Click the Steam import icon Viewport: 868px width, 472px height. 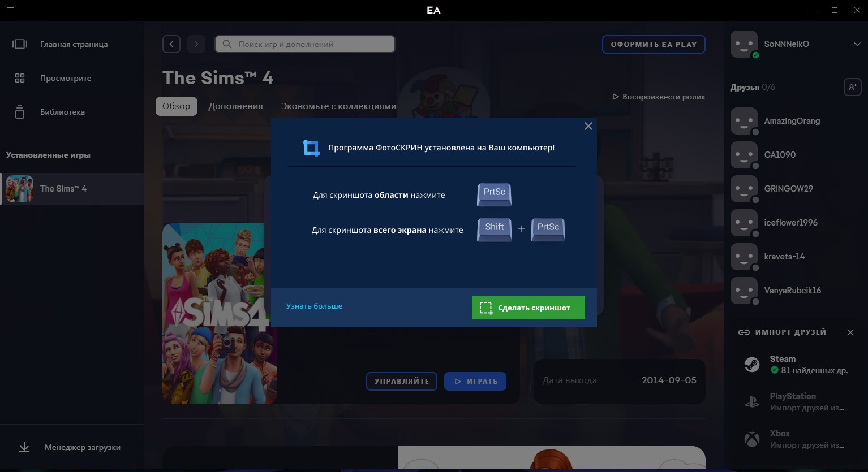tap(751, 365)
